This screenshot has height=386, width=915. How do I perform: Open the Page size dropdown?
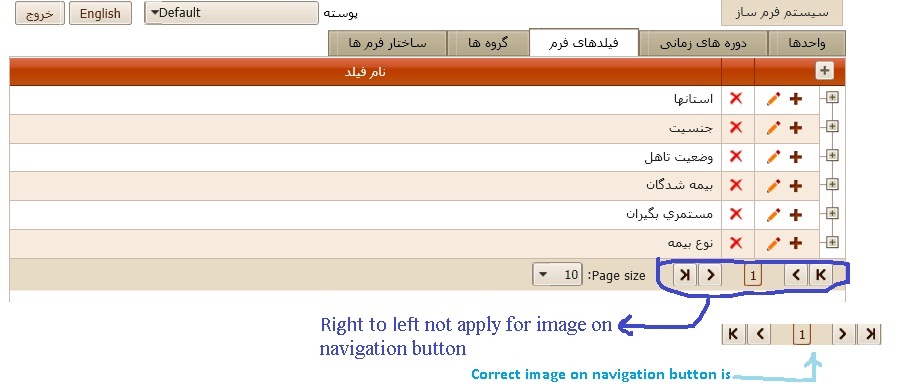tap(557, 275)
